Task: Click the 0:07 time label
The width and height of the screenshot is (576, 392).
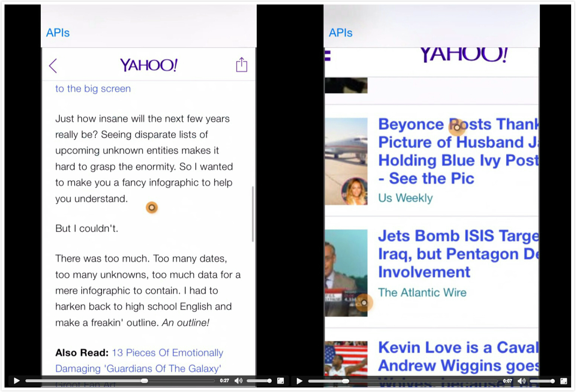Action: coord(508,381)
